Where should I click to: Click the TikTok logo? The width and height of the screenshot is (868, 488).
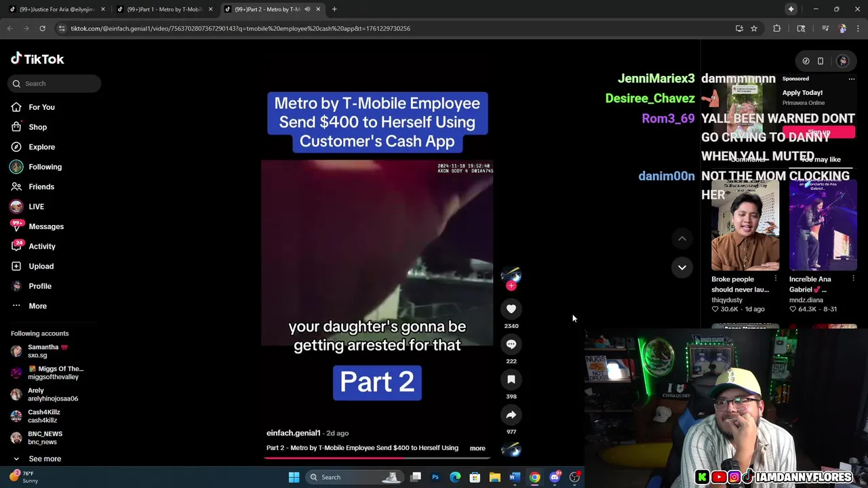pyautogui.click(x=37, y=59)
